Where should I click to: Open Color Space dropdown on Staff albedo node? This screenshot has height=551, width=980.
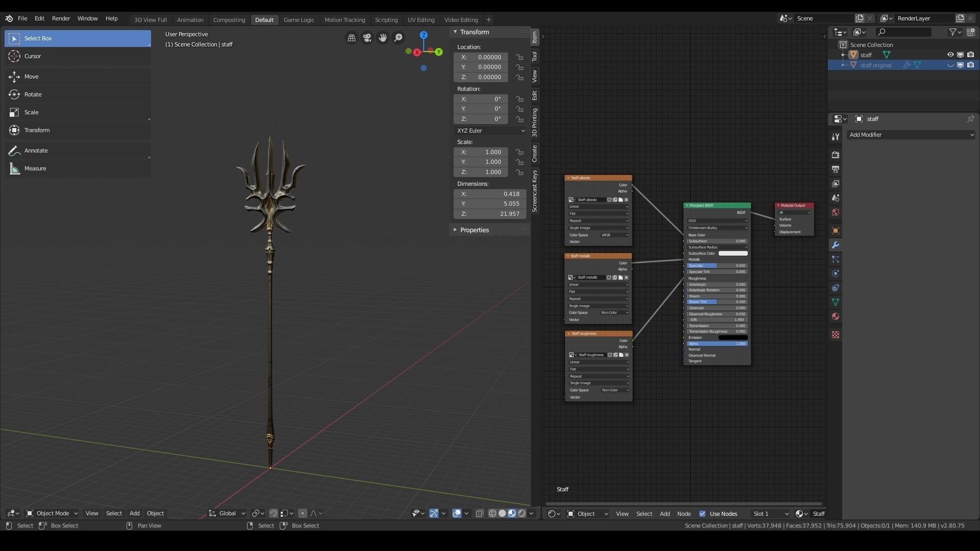(x=614, y=235)
